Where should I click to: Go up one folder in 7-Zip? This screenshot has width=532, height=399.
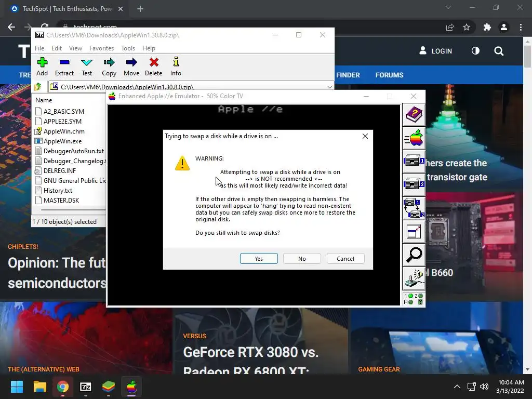tap(38, 87)
